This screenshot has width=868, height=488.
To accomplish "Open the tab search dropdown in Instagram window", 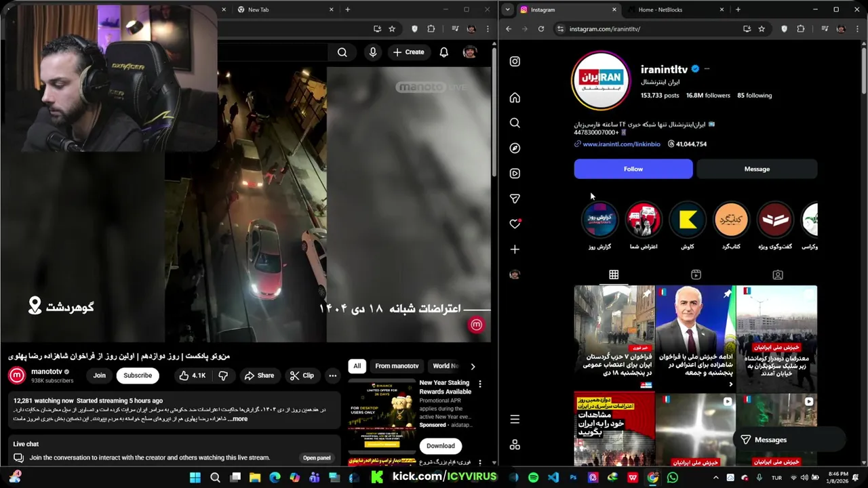I will pyautogui.click(x=508, y=9).
